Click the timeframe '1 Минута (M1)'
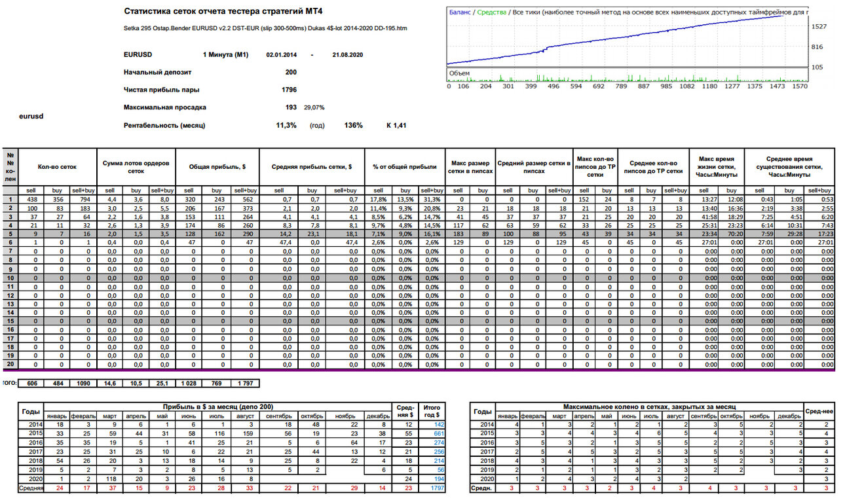 point(225,55)
